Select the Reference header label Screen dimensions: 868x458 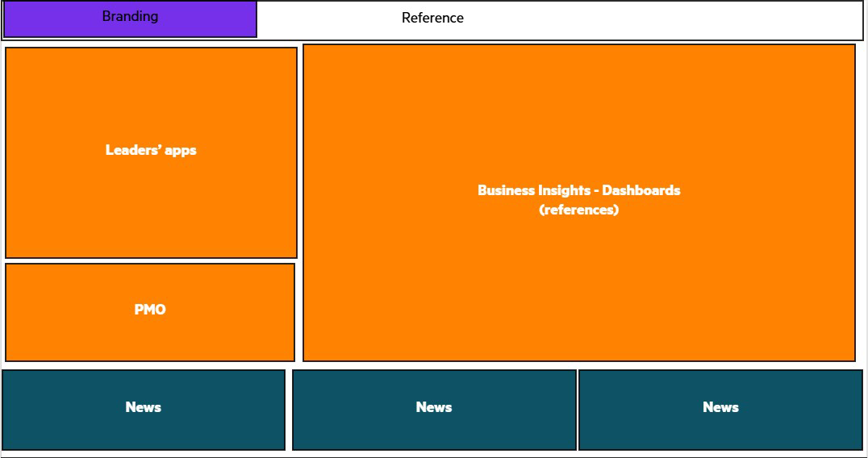pyautogui.click(x=432, y=18)
